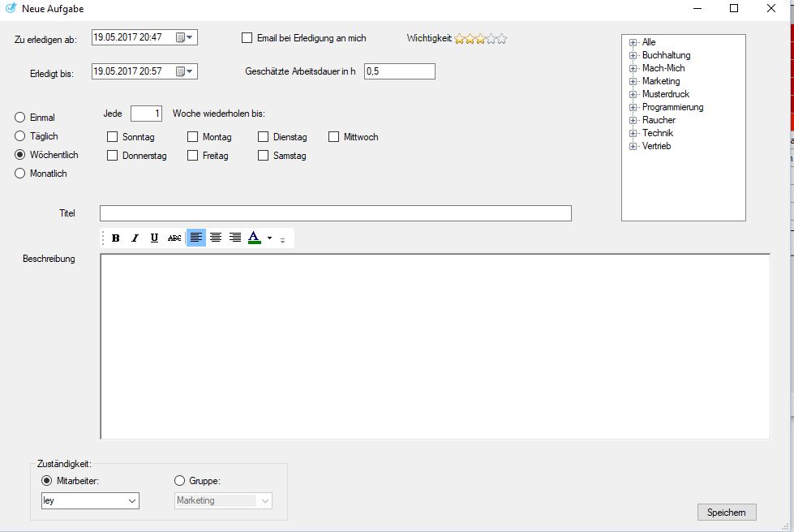Expand the Musterdruck tree node
Viewport: 794px width, 532px height.
point(633,95)
